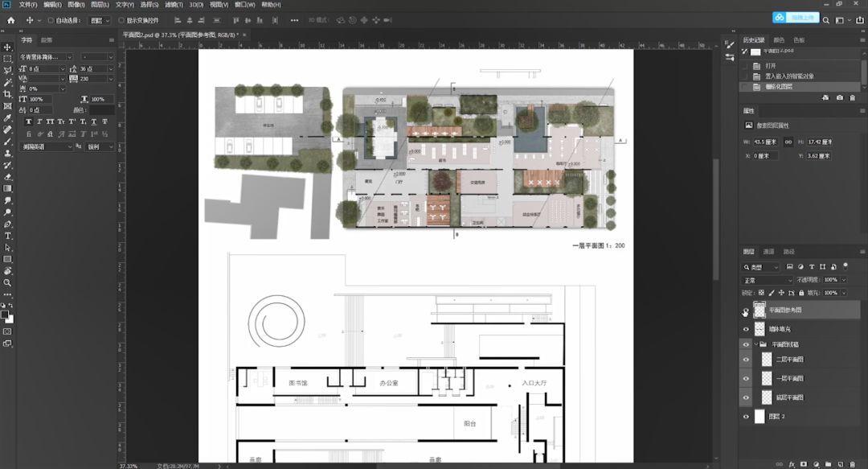Select the Brush tool
The height and width of the screenshot is (469, 868).
point(8,142)
